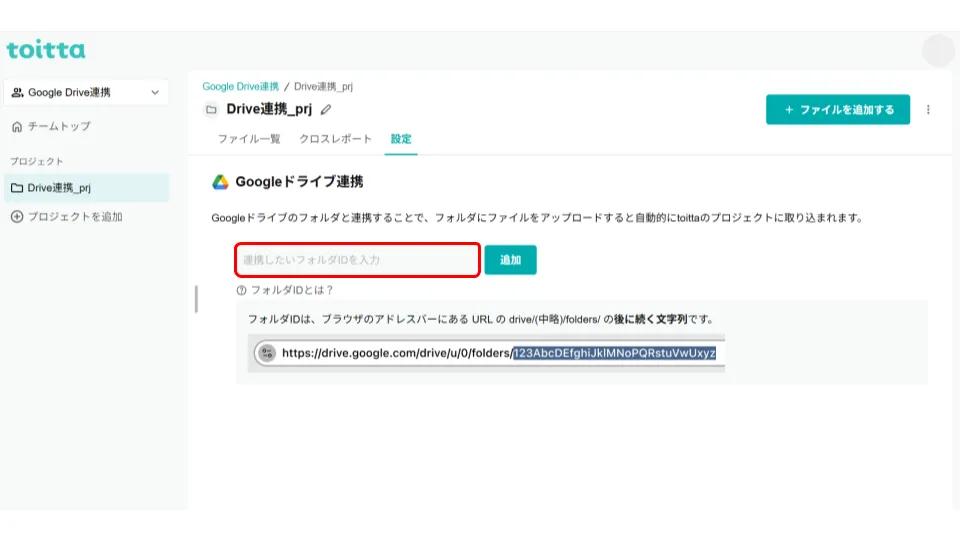Open the Google Drive連携 team dropdown
This screenshot has width=960, height=540.
[86, 92]
